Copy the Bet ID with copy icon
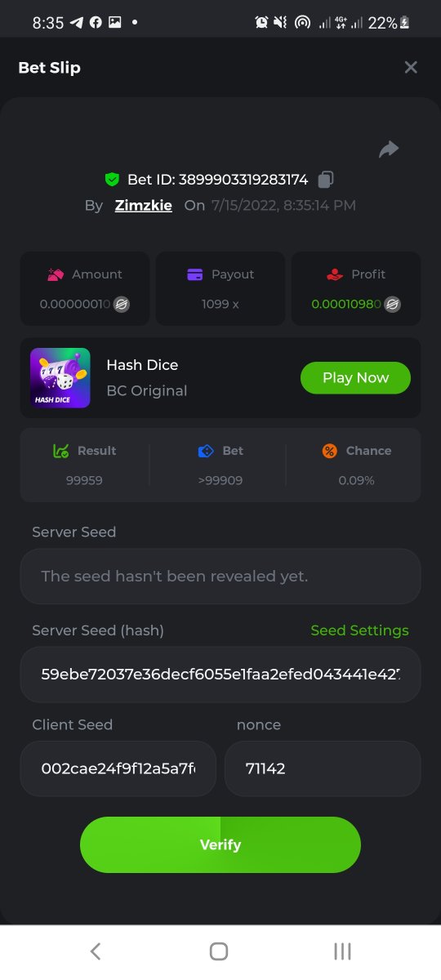The image size is (441, 980). coord(326,179)
